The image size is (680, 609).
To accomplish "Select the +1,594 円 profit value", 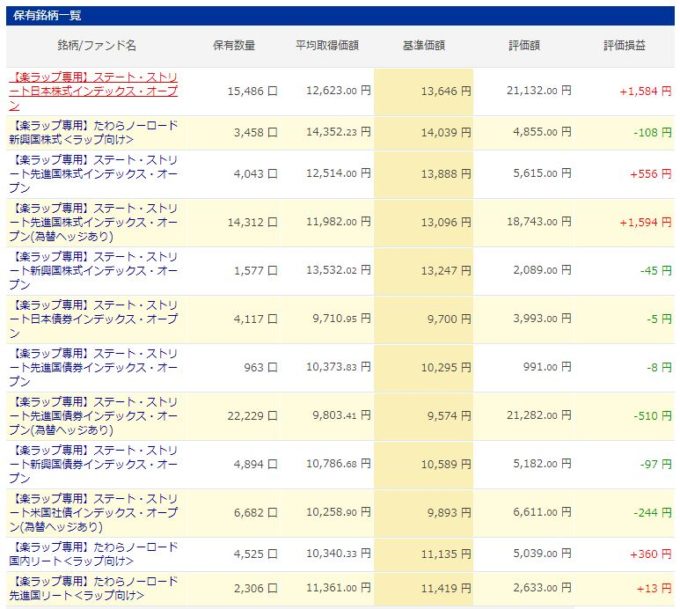I will tap(645, 223).
